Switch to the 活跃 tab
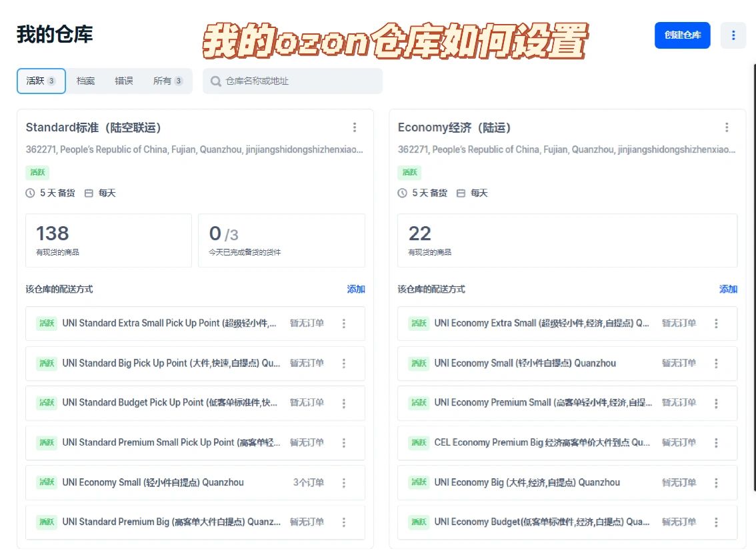756x555 pixels. tap(41, 81)
